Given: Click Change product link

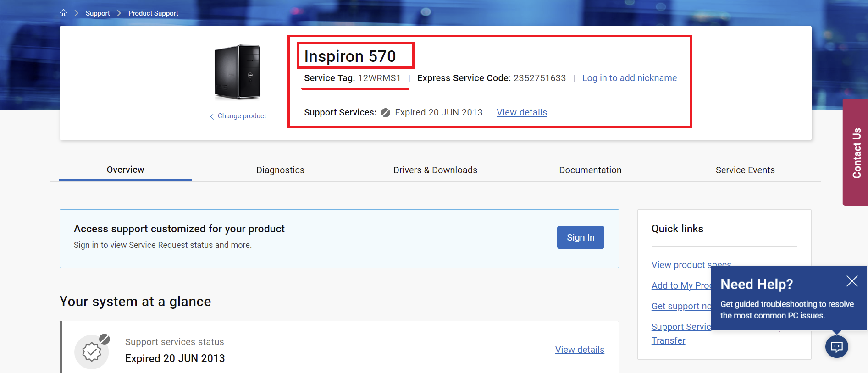Looking at the screenshot, I should 242,116.
